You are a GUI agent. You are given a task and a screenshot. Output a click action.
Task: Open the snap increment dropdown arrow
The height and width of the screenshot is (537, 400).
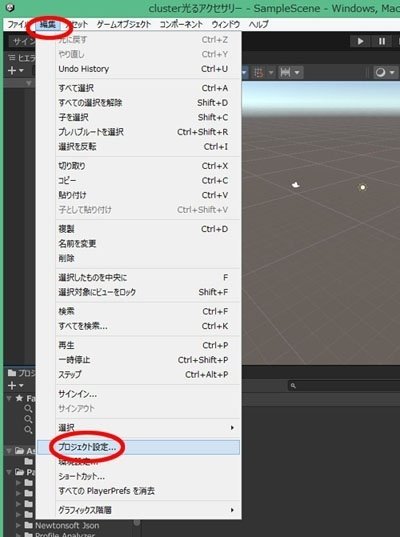(x=297, y=72)
